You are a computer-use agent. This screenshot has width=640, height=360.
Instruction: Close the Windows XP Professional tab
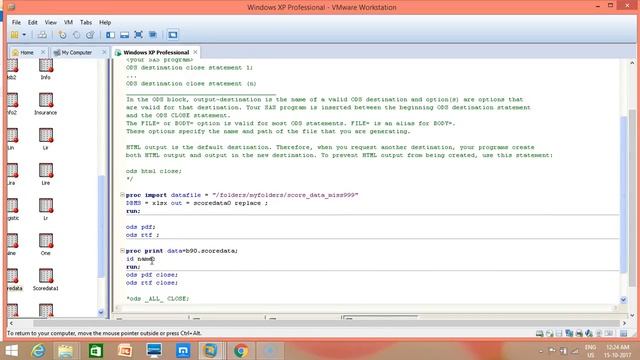click(196, 52)
